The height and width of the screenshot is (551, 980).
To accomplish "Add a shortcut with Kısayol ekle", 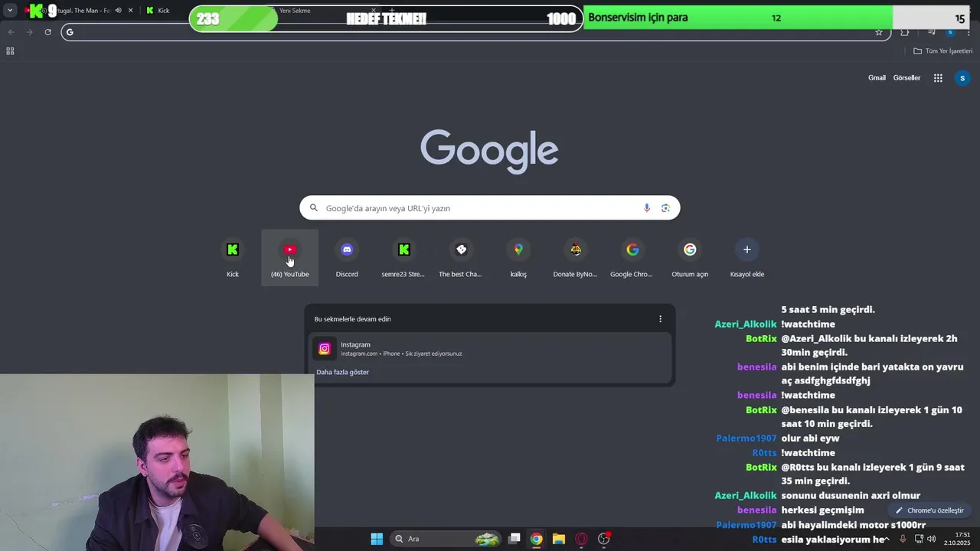I will click(x=746, y=258).
